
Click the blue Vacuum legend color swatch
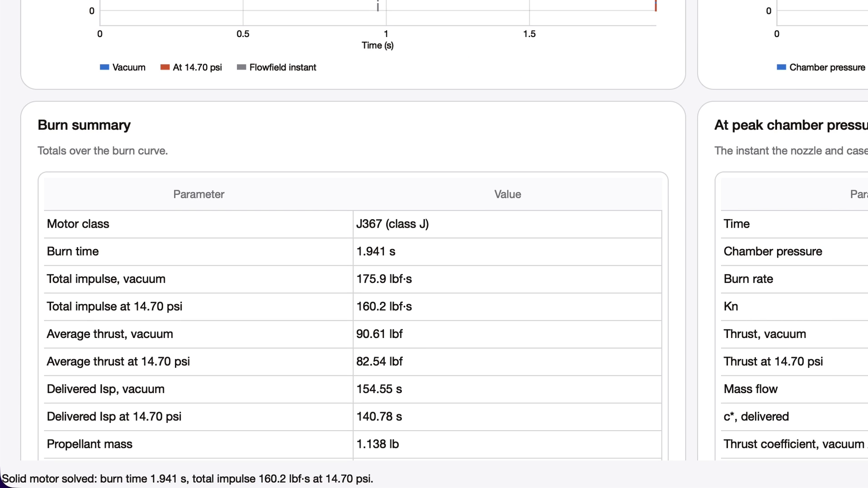point(104,67)
